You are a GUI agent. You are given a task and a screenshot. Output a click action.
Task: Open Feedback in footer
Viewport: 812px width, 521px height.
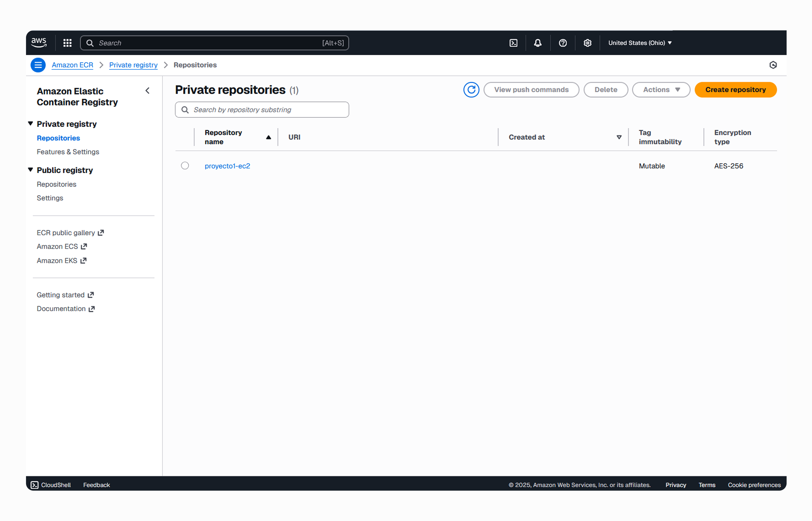coord(96,485)
